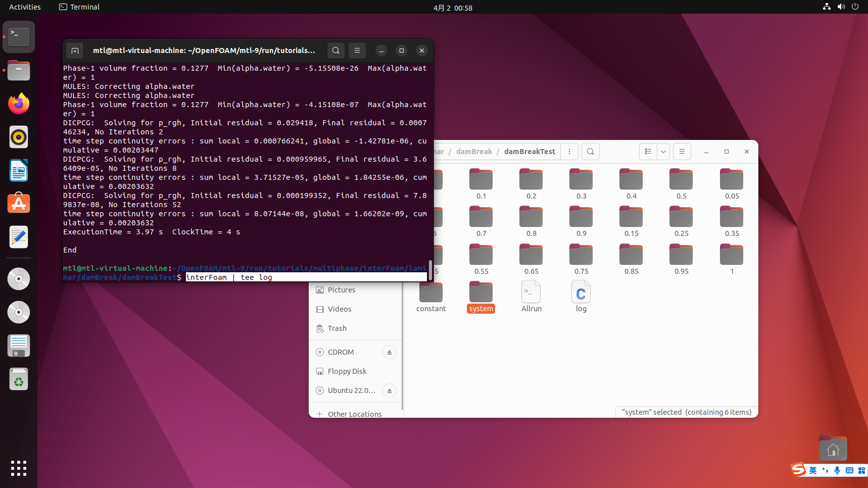Click the Terminal scrollbar
The height and width of the screenshot is (488, 868).
coord(430,270)
